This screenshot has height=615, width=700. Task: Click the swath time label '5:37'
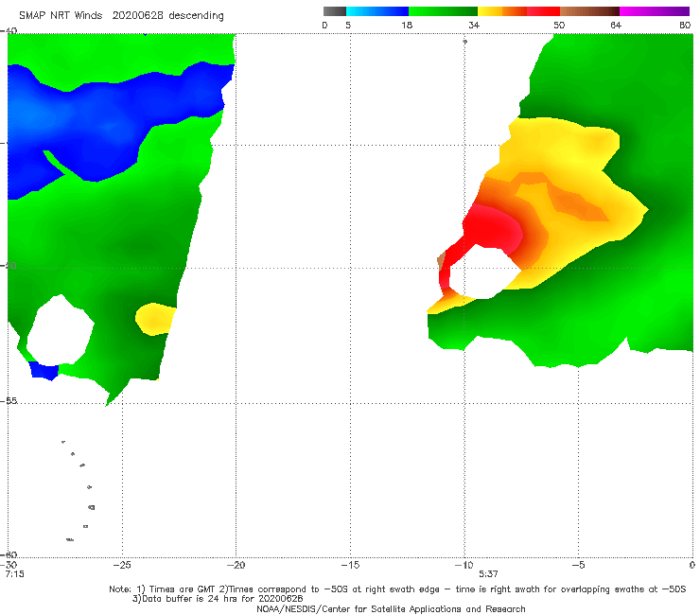(488, 574)
